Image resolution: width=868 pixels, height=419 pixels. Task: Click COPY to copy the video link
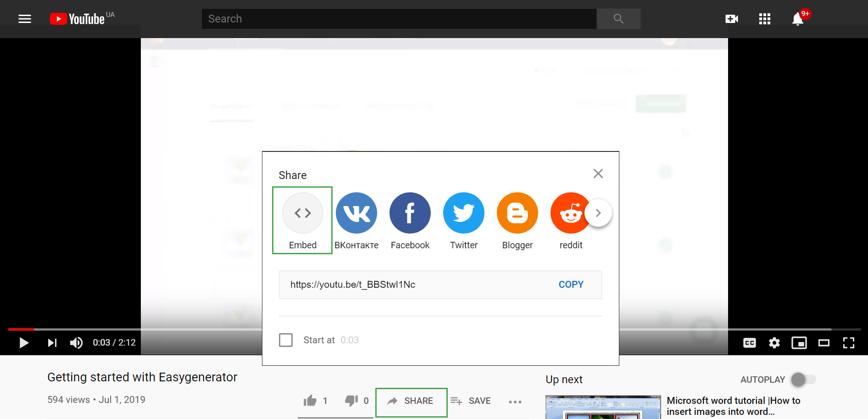point(571,285)
